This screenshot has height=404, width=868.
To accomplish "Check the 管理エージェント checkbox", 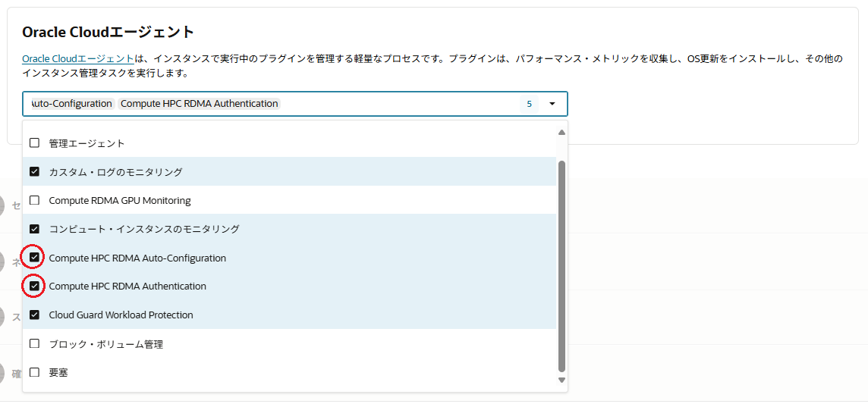I will (x=34, y=143).
